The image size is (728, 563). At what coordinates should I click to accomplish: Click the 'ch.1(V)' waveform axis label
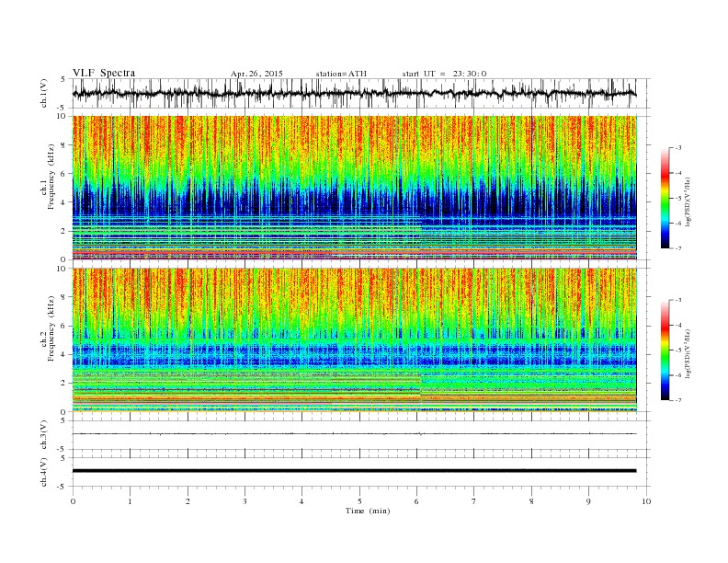click(x=44, y=93)
